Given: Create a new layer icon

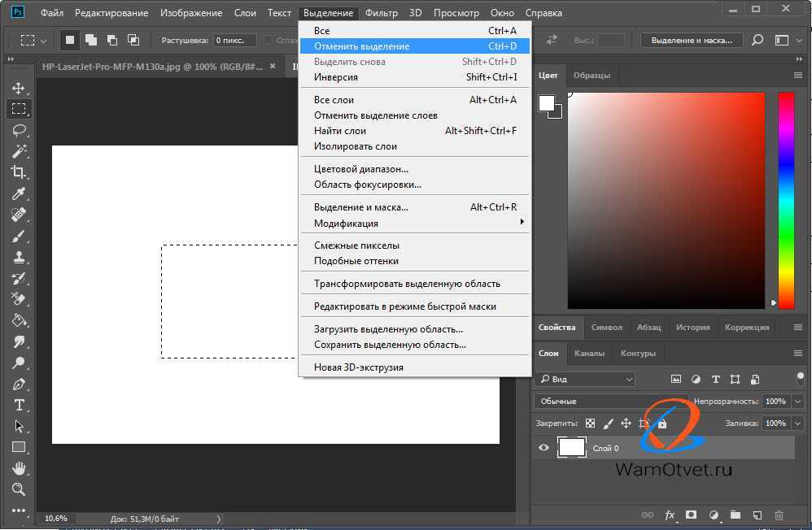Looking at the screenshot, I should pyautogui.click(x=757, y=515).
